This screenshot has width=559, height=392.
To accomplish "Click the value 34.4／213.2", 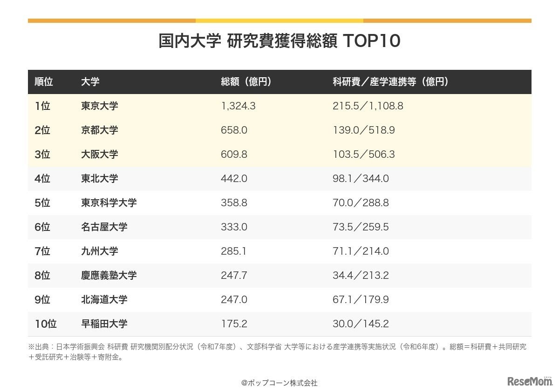I will pos(361,276).
